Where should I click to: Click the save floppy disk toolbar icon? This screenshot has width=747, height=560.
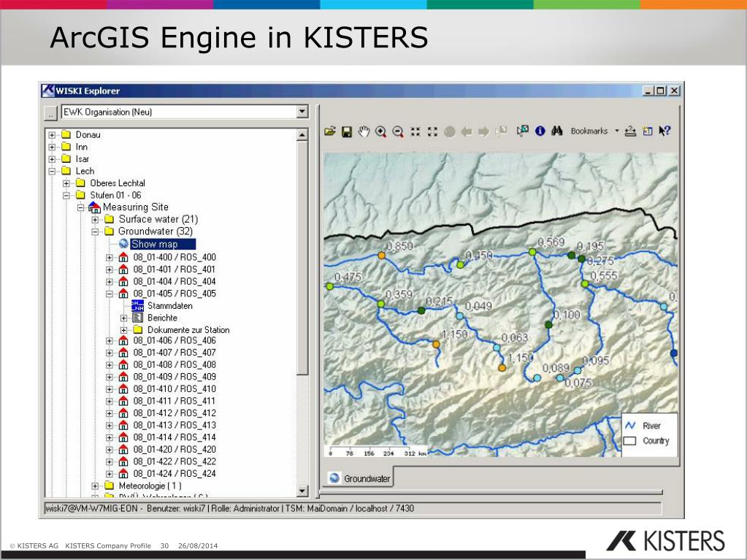pos(347,131)
